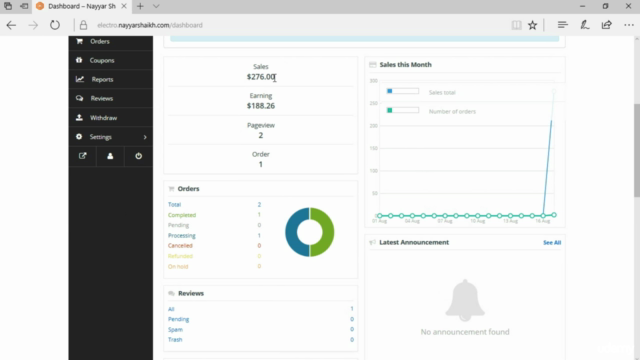Click the $188.26 earning value

261,106
